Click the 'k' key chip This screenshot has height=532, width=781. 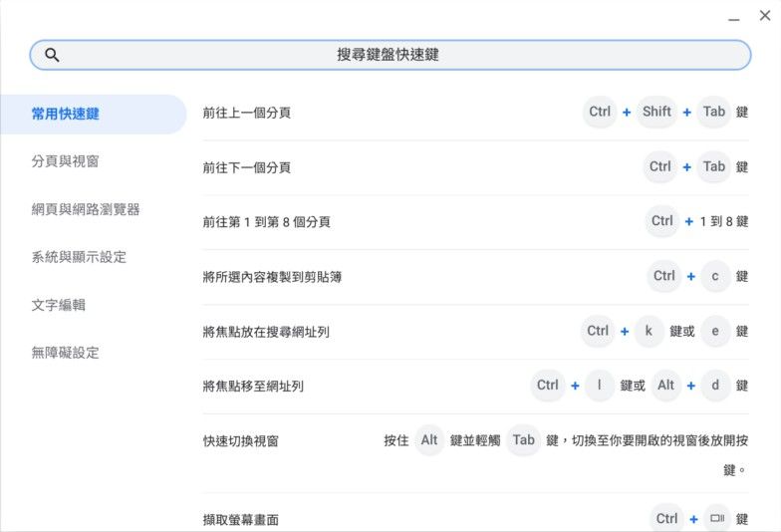pyautogui.click(x=649, y=331)
